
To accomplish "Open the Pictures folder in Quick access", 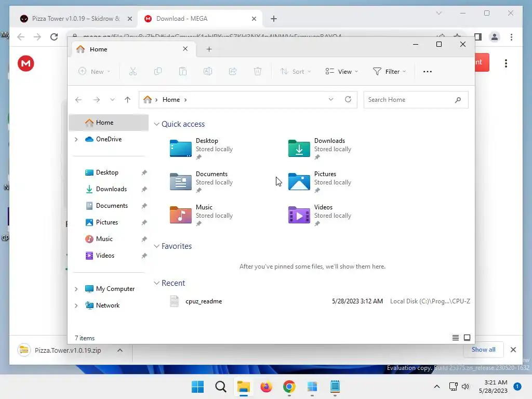I will point(320,182).
